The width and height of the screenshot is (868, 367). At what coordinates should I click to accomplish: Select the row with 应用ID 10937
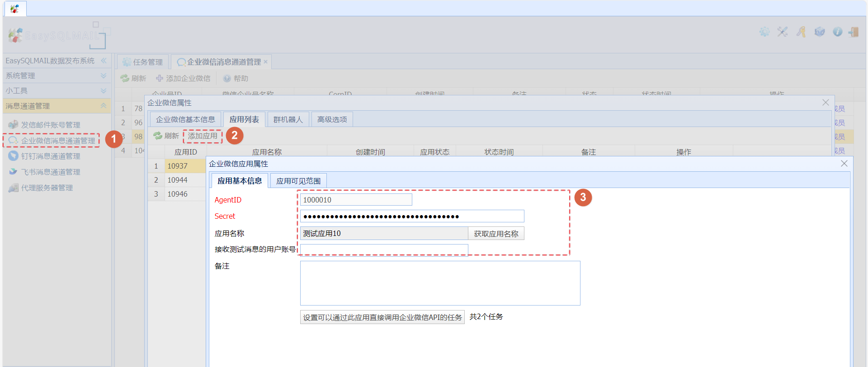(x=177, y=166)
